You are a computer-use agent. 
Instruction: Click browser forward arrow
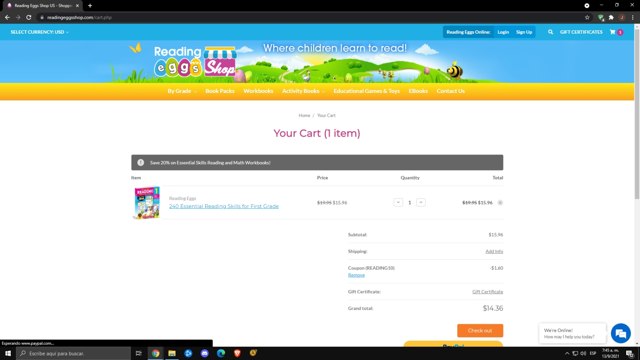pos(18,18)
